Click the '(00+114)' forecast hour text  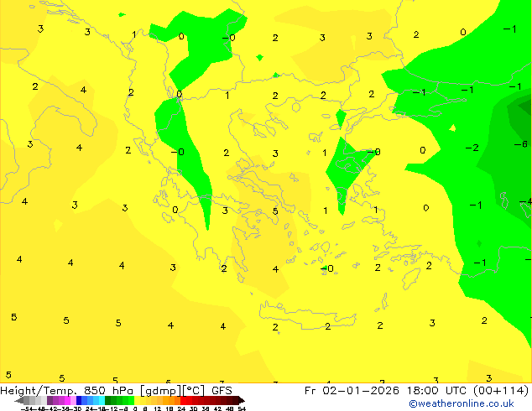tap(500, 391)
